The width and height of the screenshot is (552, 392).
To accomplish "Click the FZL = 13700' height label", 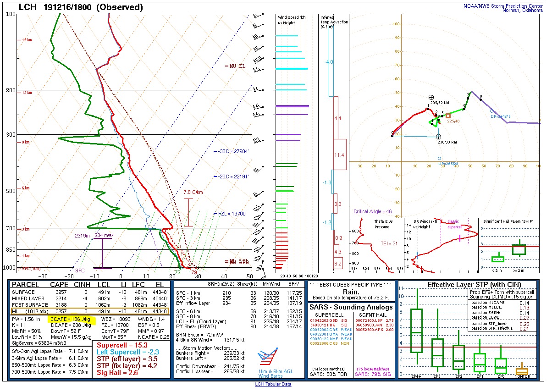I will pos(233,214).
